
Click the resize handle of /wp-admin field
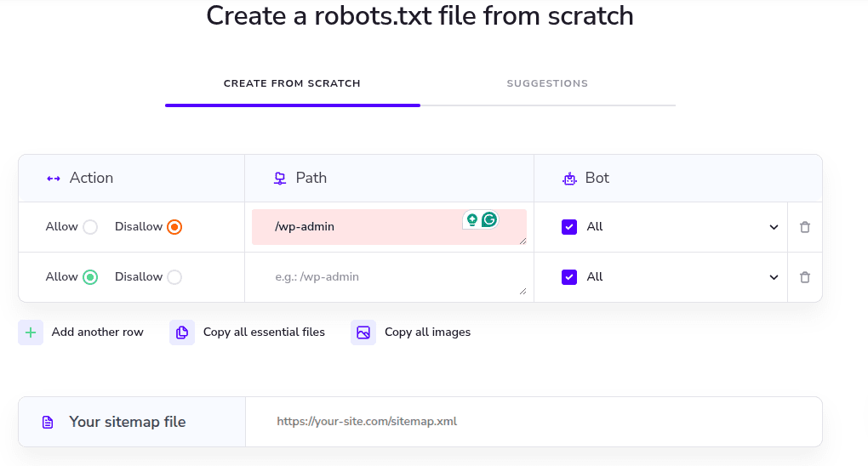coord(523,241)
